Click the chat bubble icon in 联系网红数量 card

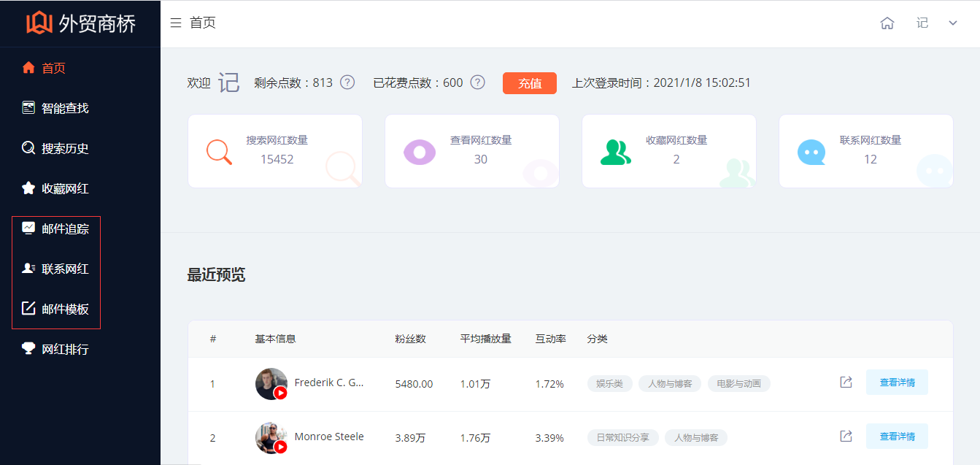click(x=811, y=152)
